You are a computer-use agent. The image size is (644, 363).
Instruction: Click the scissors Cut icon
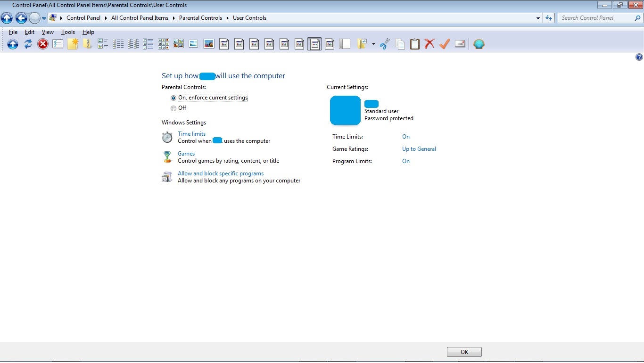[x=385, y=44]
